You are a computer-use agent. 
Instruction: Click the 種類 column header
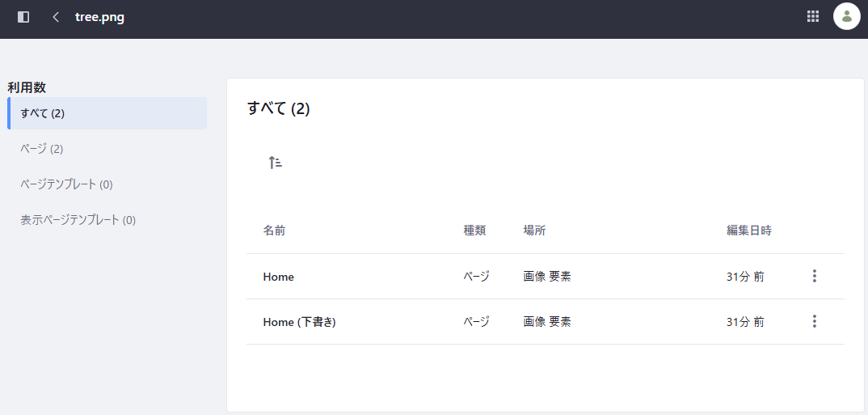[x=474, y=231]
